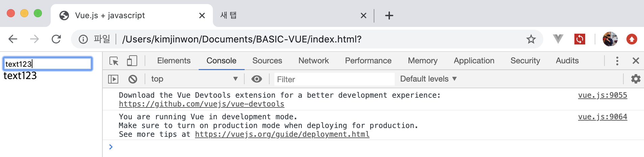
Task: Open the Network tab
Action: (313, 61)
